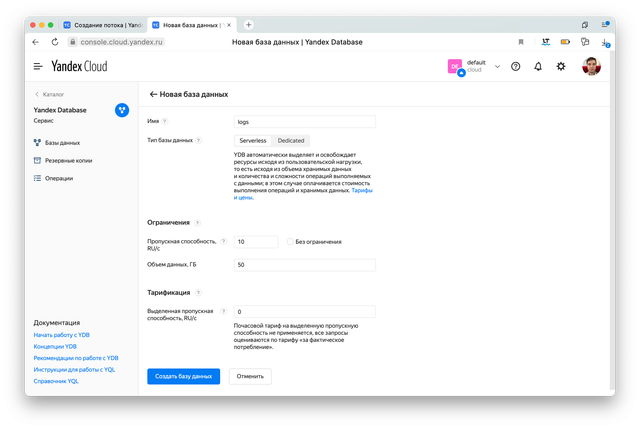Click help icon next to Тарификация heading

click(x=197, y=292)
